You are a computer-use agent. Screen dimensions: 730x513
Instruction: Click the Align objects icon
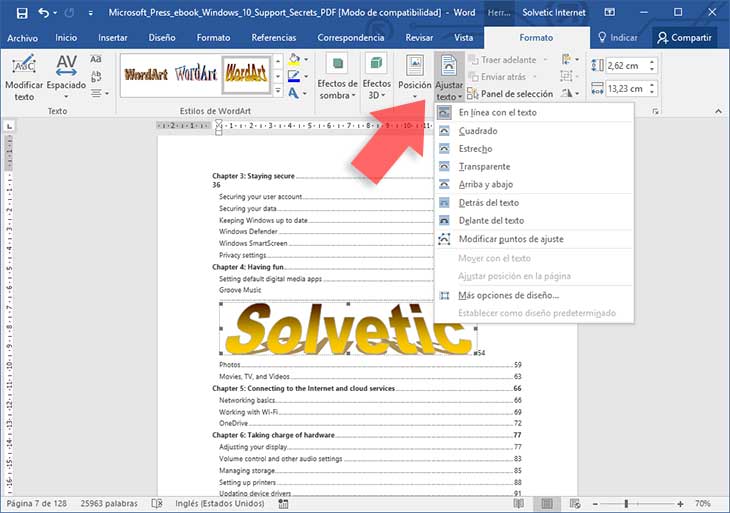click(x=570, y=60)
